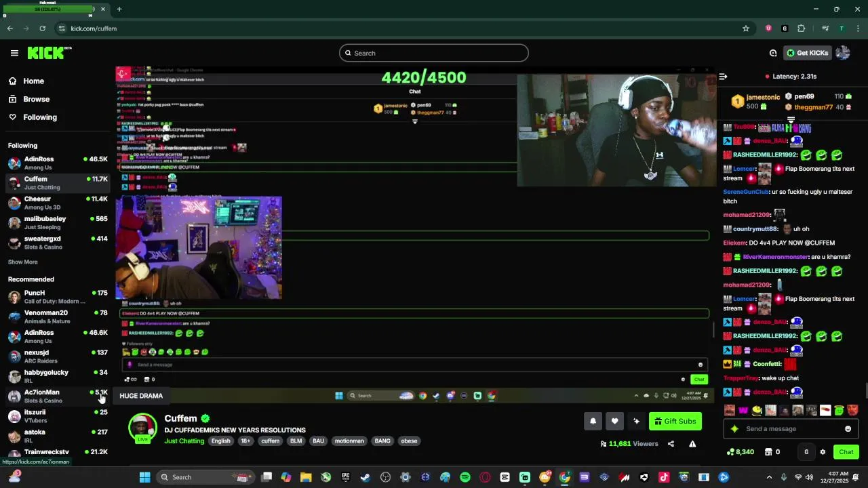Click the send-KICKs sparkle icon by chat input
This screenshot has width=868, height=488.
click(734, 429)
